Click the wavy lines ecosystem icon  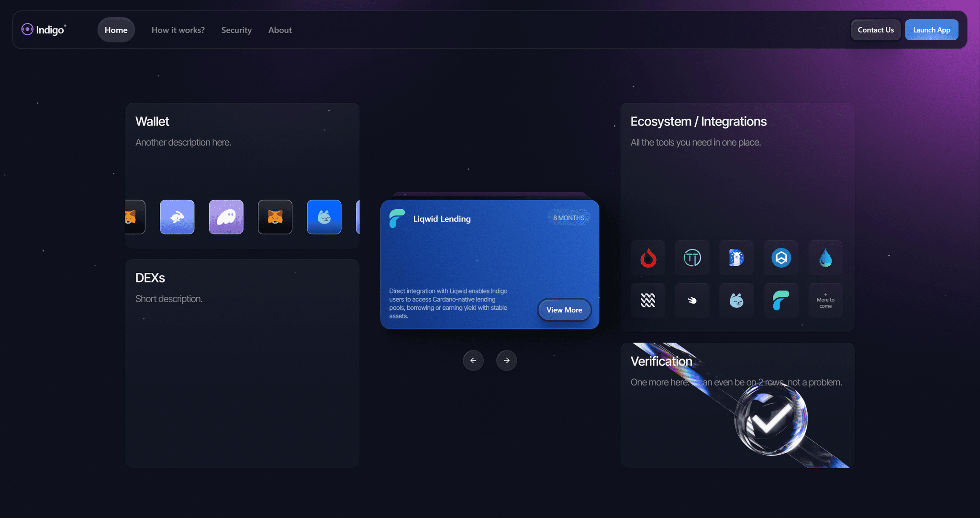648,300
